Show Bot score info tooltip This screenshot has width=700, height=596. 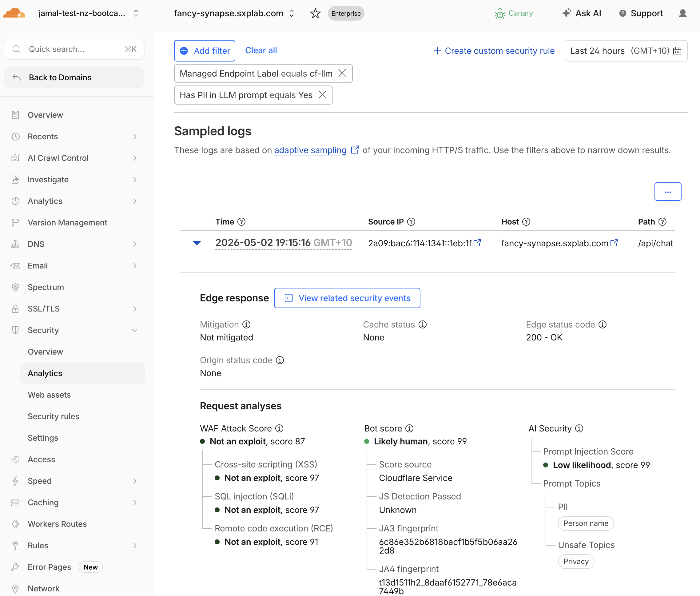(409, 428)
